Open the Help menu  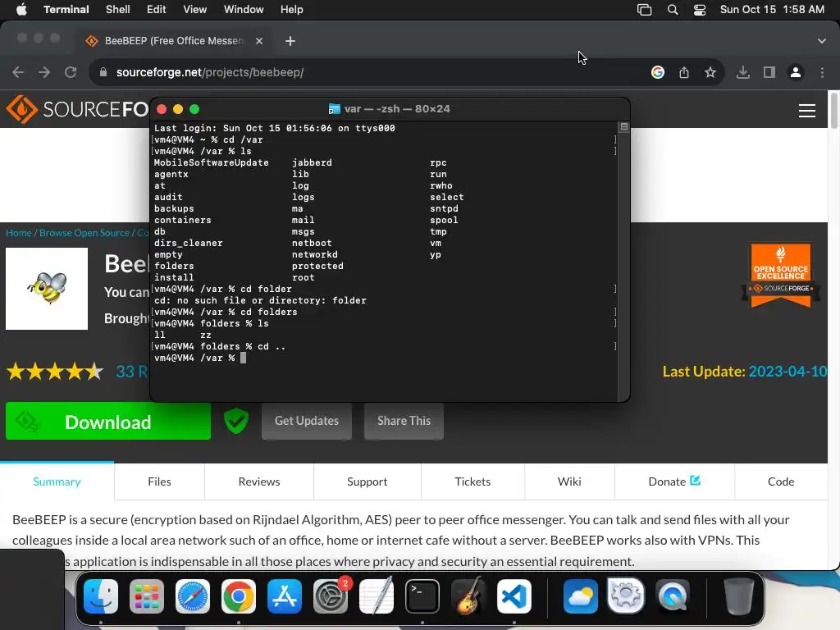[x=291, y=10]
